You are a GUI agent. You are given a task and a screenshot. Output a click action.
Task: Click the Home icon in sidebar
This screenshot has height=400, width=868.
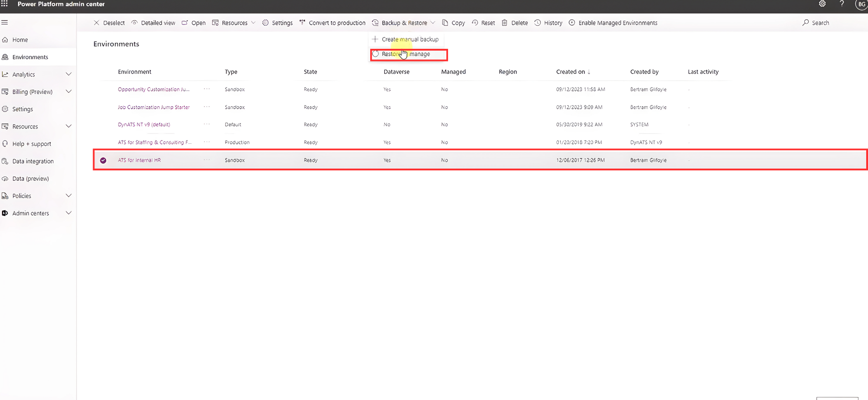(x=5, y=40)
